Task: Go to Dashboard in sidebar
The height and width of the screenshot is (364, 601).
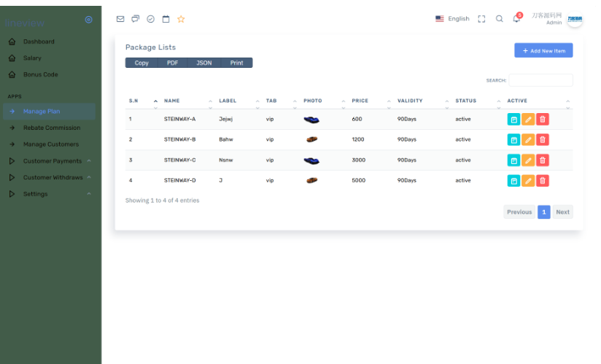Action: click(x=39, y=42)
